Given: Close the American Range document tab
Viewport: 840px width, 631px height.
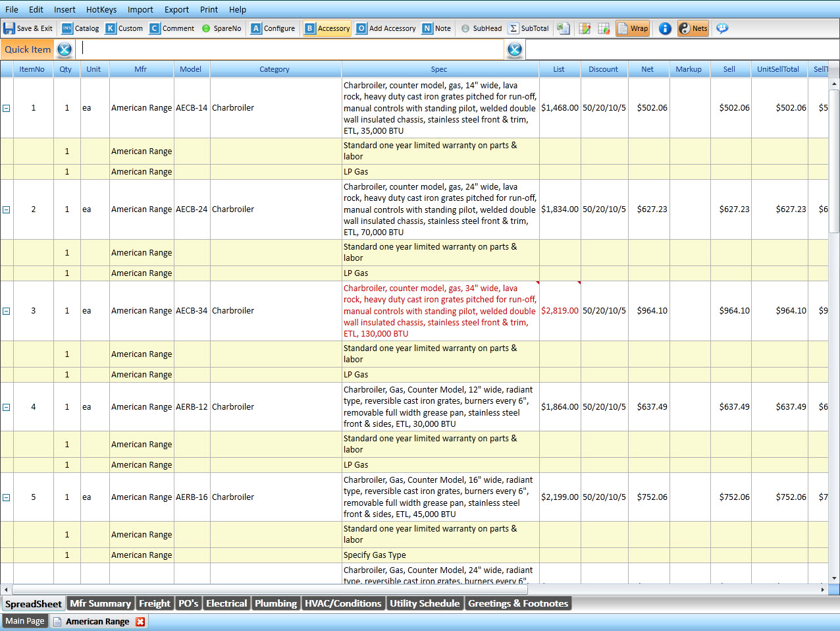Looking at the screenshot, I should pyautogui.click(x=140, y=621).
